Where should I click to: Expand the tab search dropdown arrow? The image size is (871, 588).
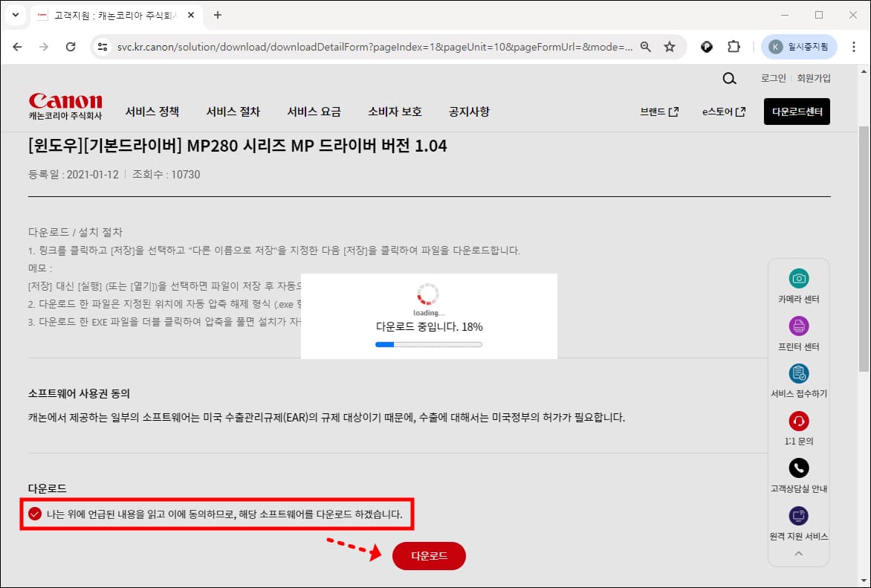(x=16, y=15)
